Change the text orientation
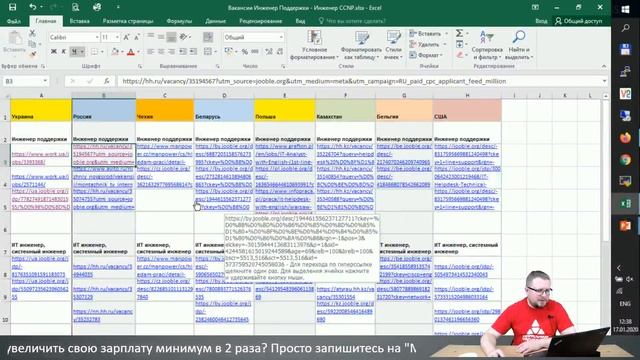Viewport: 640px width, 360px height. (183, 37)
